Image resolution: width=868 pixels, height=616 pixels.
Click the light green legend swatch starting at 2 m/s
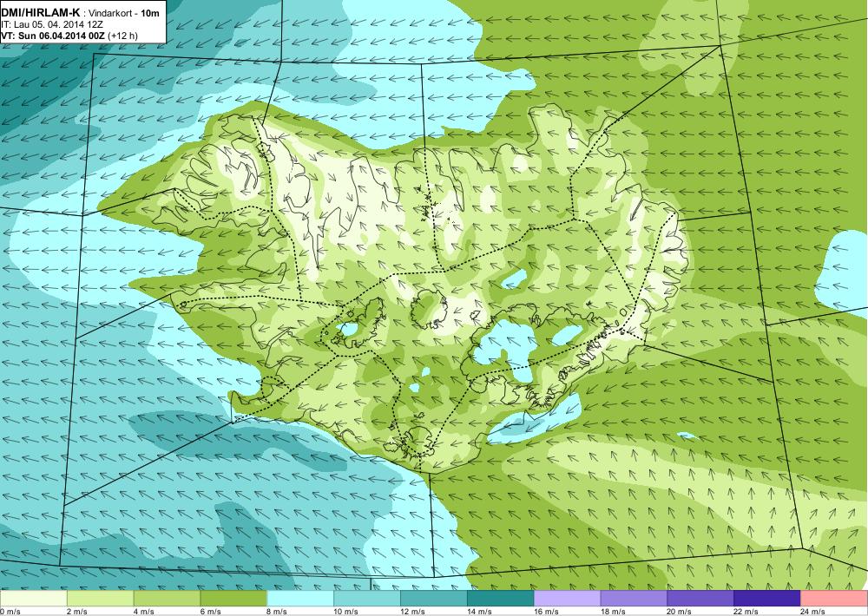tap(100, 599)
